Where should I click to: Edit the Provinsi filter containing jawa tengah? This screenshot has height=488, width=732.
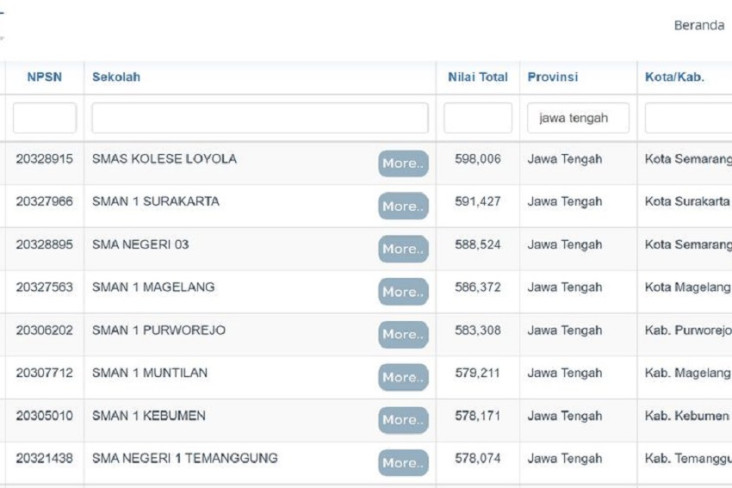point(578,118)
